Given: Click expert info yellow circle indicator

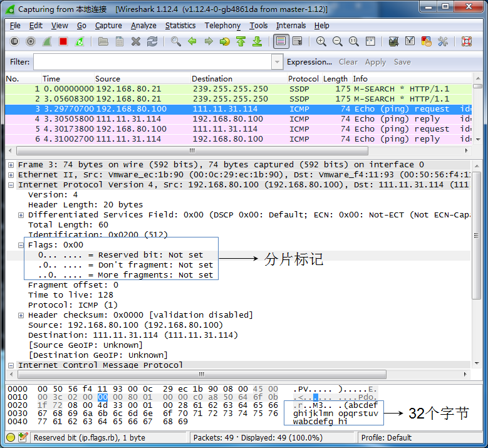Looking at the screenshot, I should [x=11, y=437].
